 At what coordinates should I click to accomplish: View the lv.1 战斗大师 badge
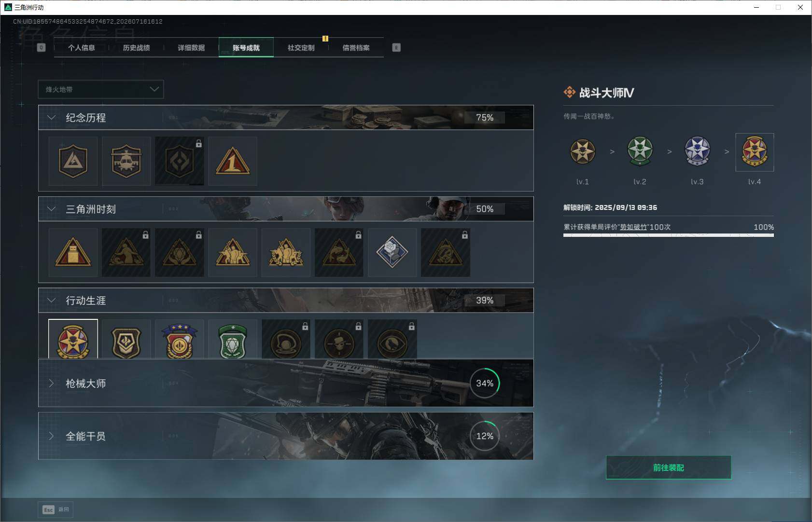[x=583, y=151]
